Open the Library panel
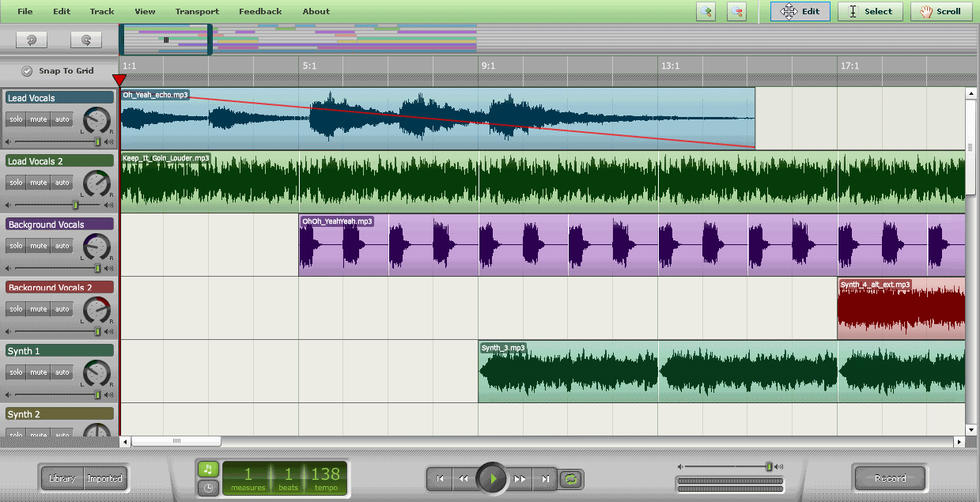Screen dimensions: 980x502 tap(62, 478)
